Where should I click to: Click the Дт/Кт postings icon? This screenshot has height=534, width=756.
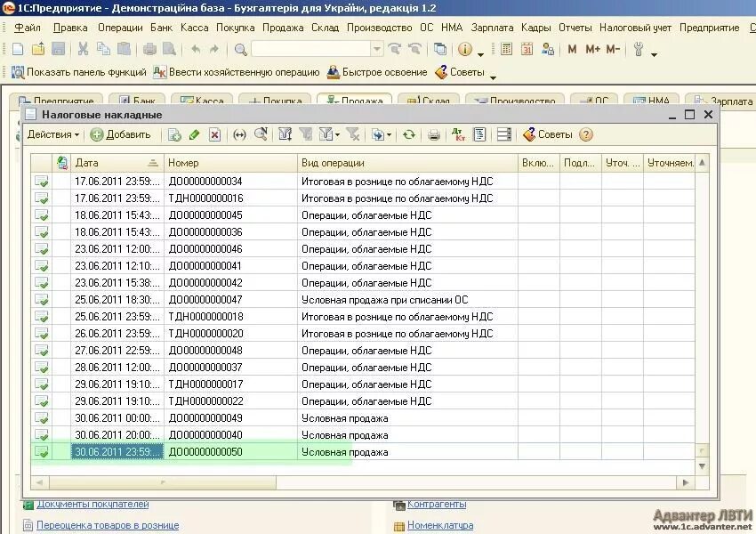(459, 134)
